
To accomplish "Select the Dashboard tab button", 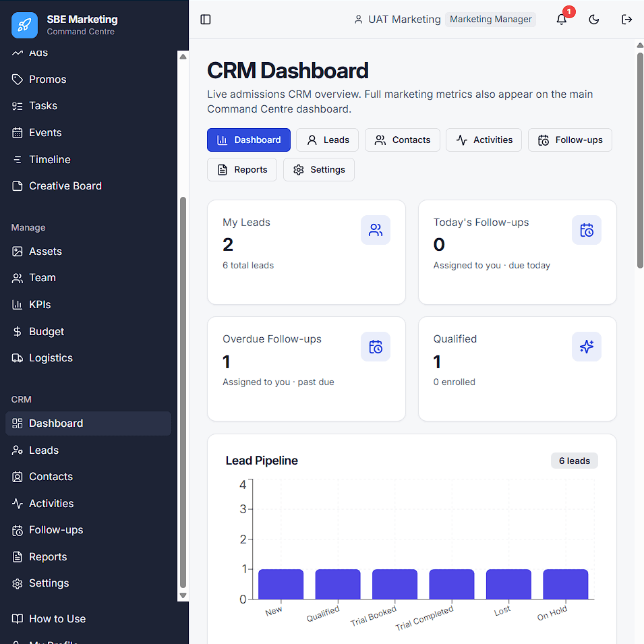I will click(x=248, y=140).
